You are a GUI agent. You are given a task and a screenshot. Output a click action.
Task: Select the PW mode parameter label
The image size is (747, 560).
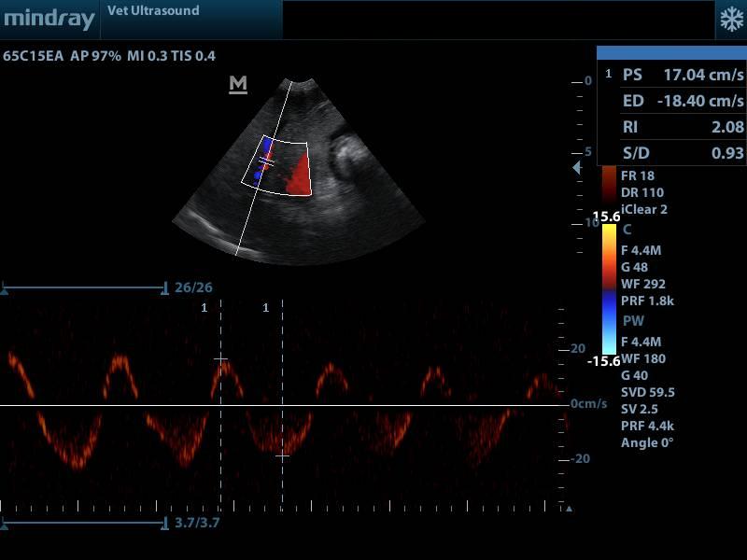pos(632,321)
